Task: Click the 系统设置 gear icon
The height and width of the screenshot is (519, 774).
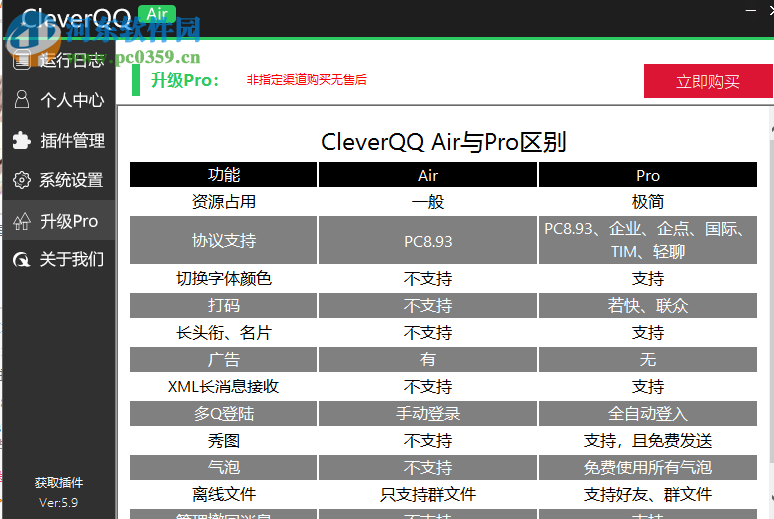Action: point(22,180)
